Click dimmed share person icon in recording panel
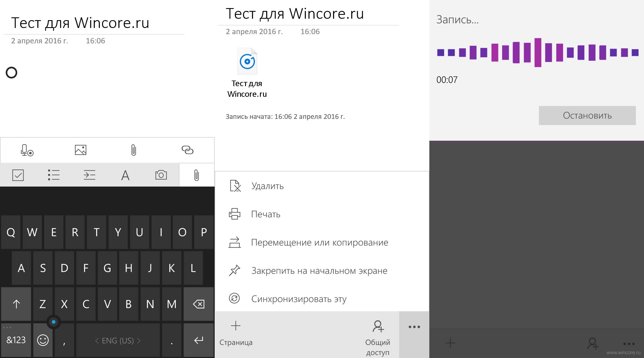 593,343
